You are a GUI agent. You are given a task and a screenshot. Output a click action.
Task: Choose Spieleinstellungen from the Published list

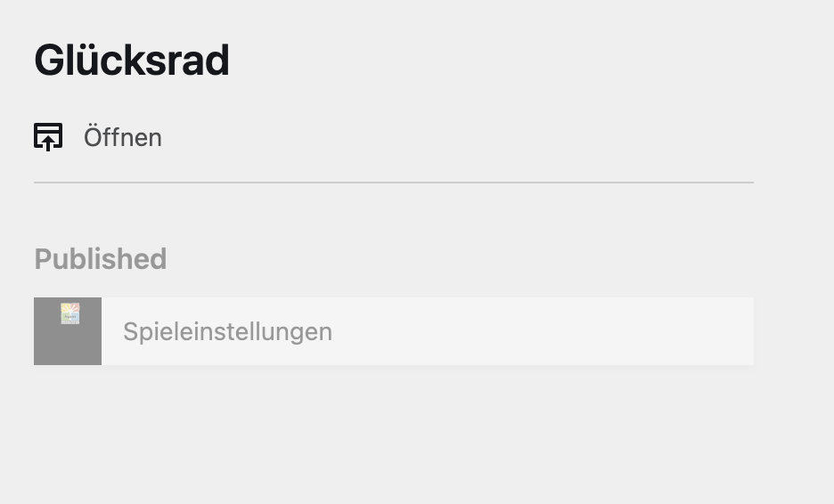[x=227, y=331]
